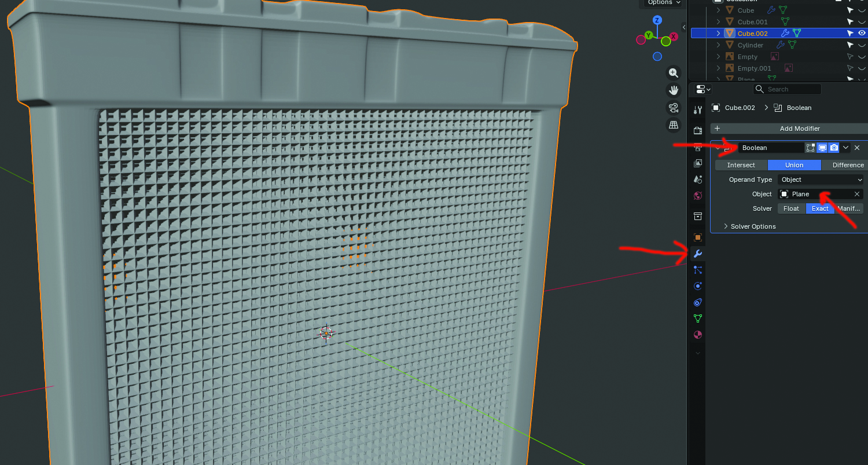Select Cylinder in the outliner
The height and width of the screenshot is (465, 868).
[751, 45]
